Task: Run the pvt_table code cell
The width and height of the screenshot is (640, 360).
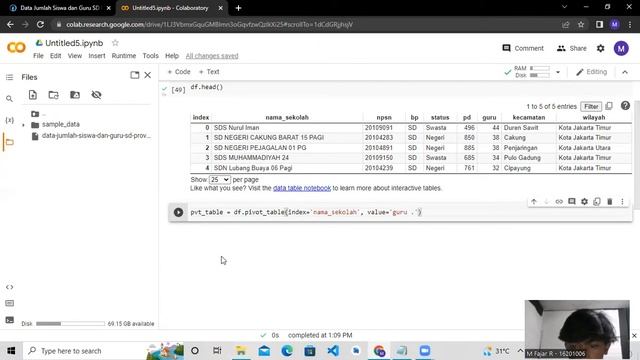Action: (x=178, y=212)
